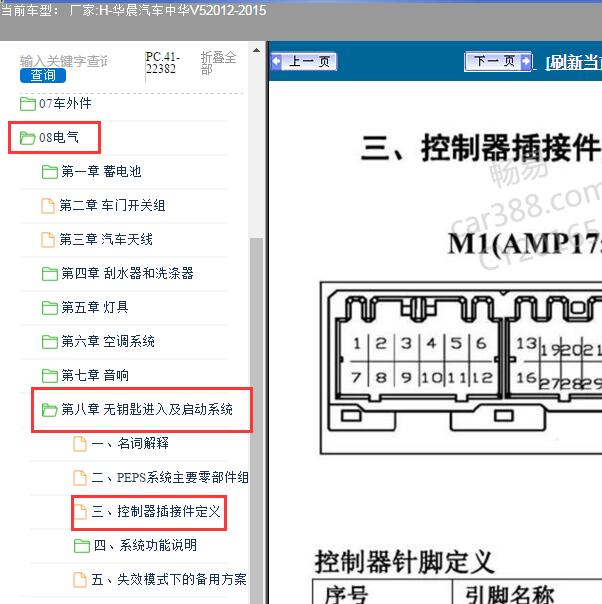This screenshot has height=604, width=602.
Task: Expand 第六章 空调系统 folder icon
Action: coord(50,341)
